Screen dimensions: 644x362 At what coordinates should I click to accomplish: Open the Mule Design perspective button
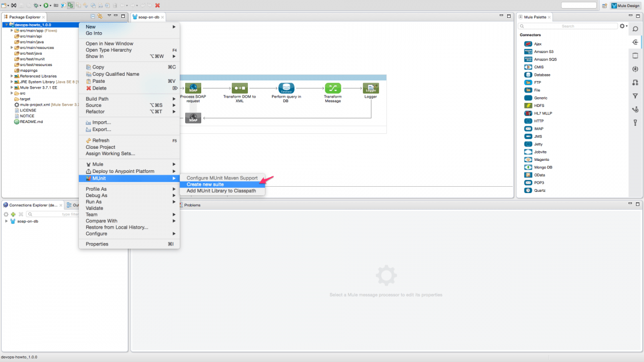(624, 5)
